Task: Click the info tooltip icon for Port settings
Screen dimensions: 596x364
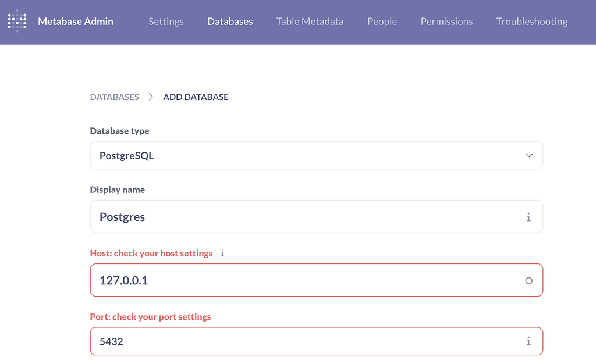Action: click(528, 341)
